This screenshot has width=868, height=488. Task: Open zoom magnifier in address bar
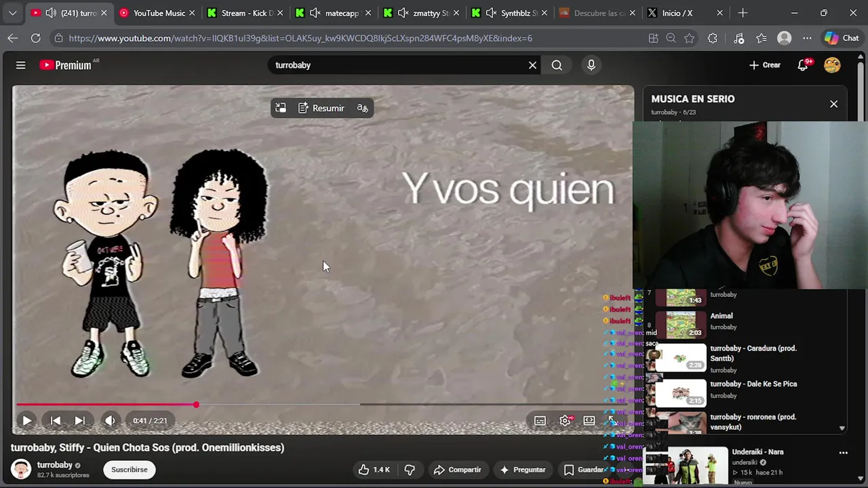pos(671,39)
